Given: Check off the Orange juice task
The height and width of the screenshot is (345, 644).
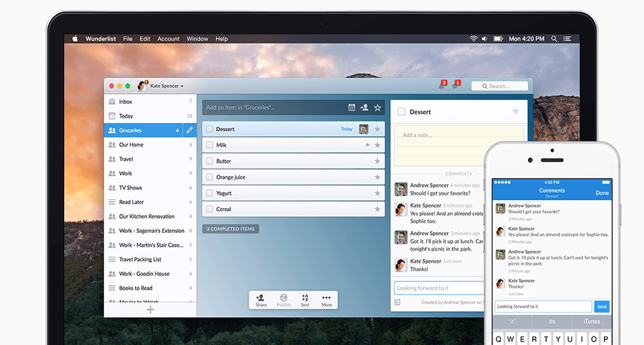Looking at the screenshot, I should 209,177.
